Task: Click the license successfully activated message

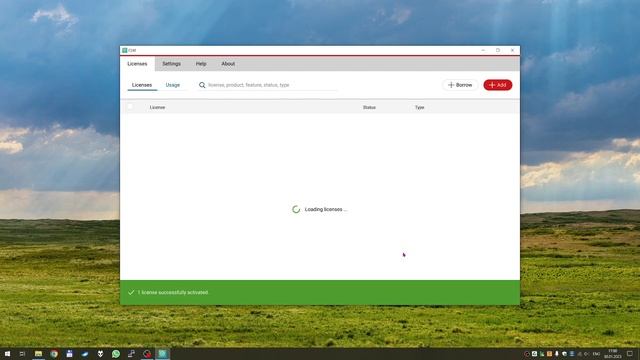Action: click(x=173, y=292)
